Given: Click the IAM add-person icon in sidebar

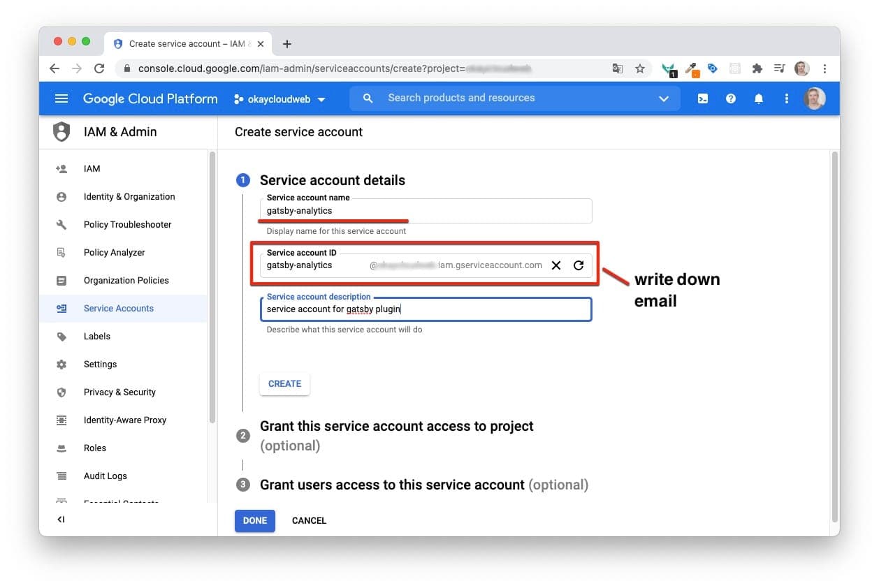Looking at the screenshot, I should [61, 168].
